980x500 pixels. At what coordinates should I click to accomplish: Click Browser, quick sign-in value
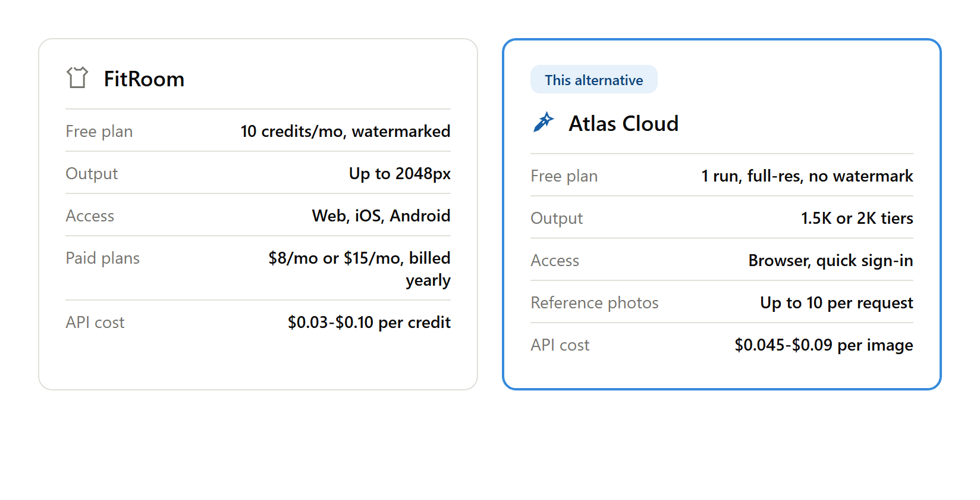(x=831, y=260)
